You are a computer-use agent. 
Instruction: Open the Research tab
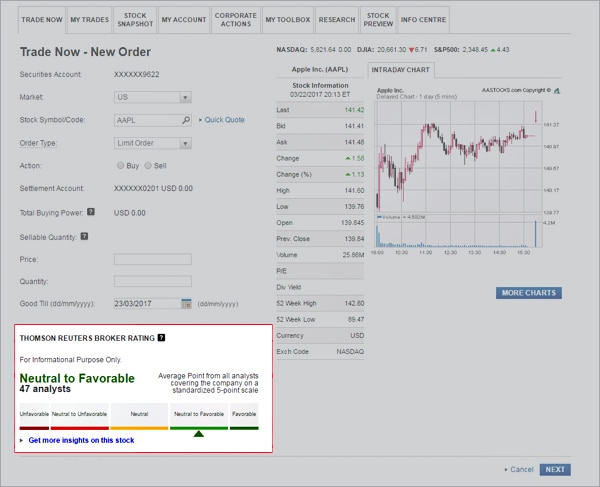(x=336, y=19)
